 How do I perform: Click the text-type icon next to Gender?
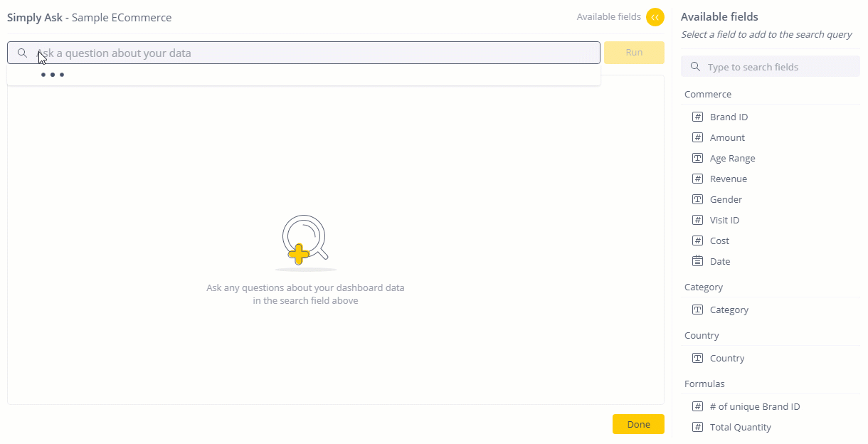[x=697, y=199]
